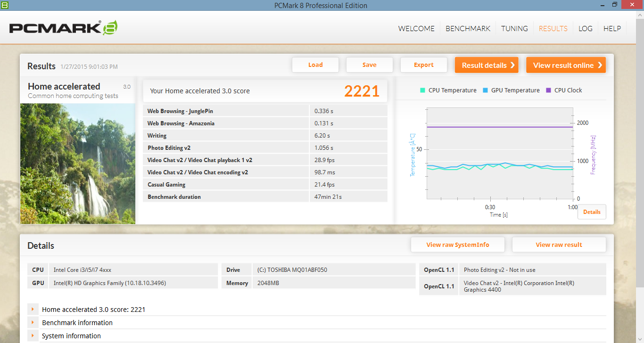The image size is (644, 343).
Task: Select the Web Browsing - JunglePin row
Action: click(265, 111)
